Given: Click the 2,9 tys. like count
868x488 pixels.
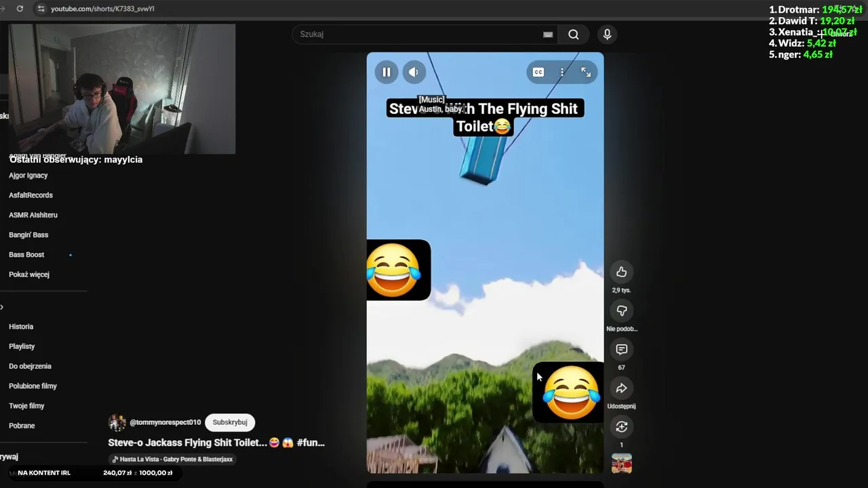Looking at the screenshot, I should [x=621, y=290].
